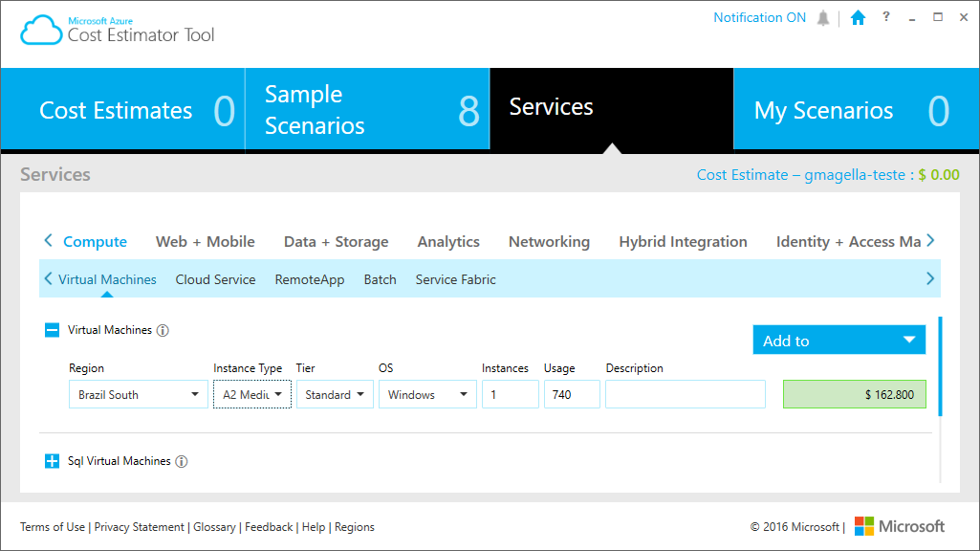Viewport: 980px width, 551px height.
Task: Click the Instances input field
Action: 510,395
